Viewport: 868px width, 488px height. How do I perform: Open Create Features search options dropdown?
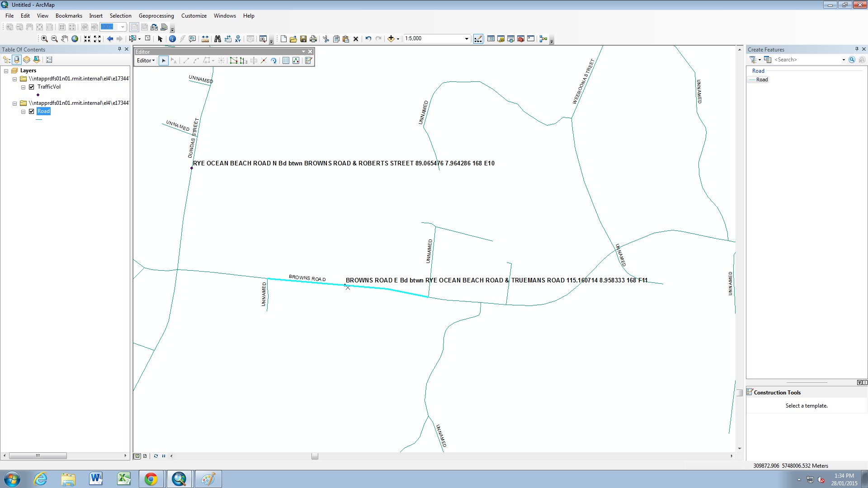(x=844, y=60)
